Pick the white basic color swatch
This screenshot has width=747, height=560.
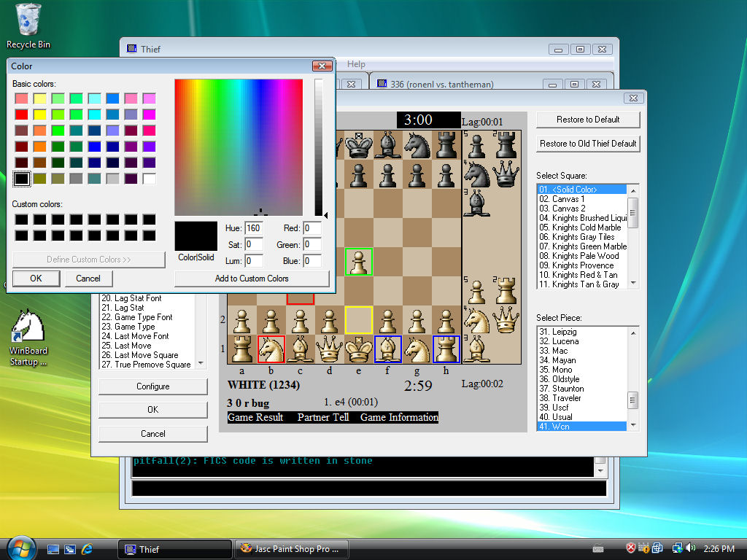point(149,179)
